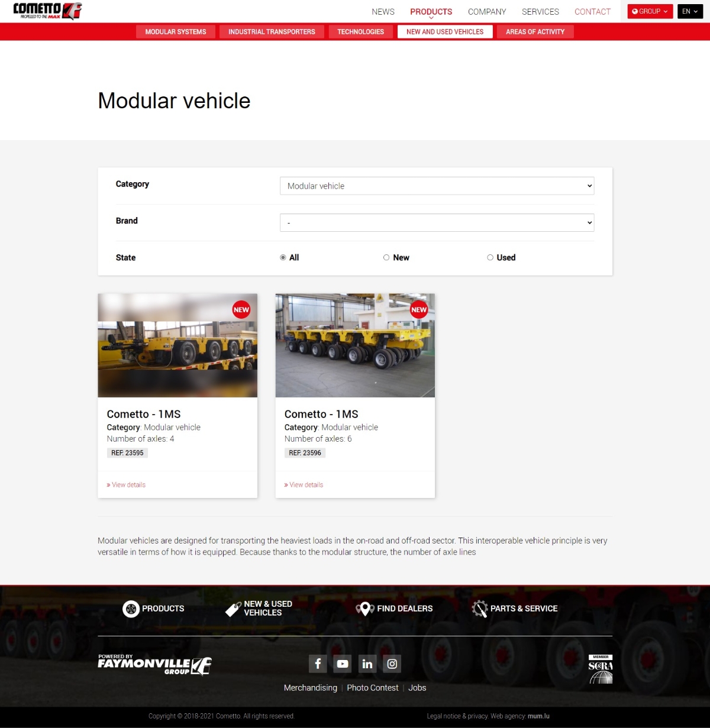Switch to AREAS OF ACTIVITY submenu tab

(x=535, y=32)
